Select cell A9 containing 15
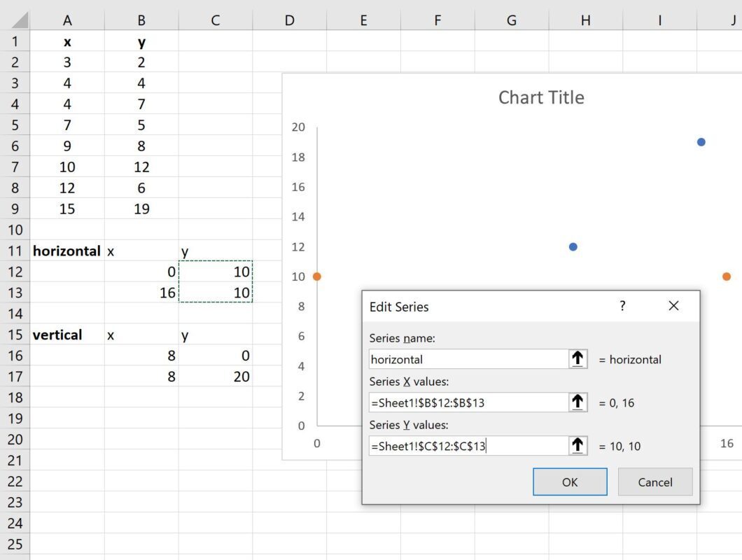Image resolution: width=742 pixels, height=560 pixels. point(67,209)
